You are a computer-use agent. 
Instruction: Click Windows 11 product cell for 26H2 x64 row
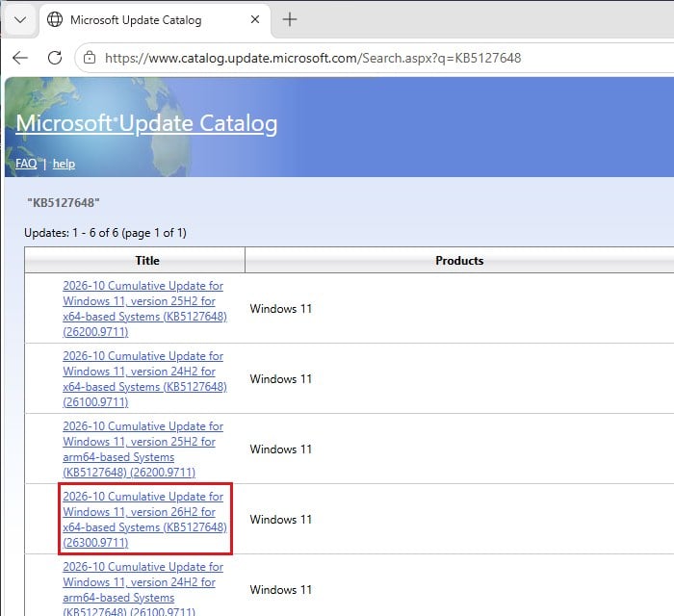[x=281, y=520]
